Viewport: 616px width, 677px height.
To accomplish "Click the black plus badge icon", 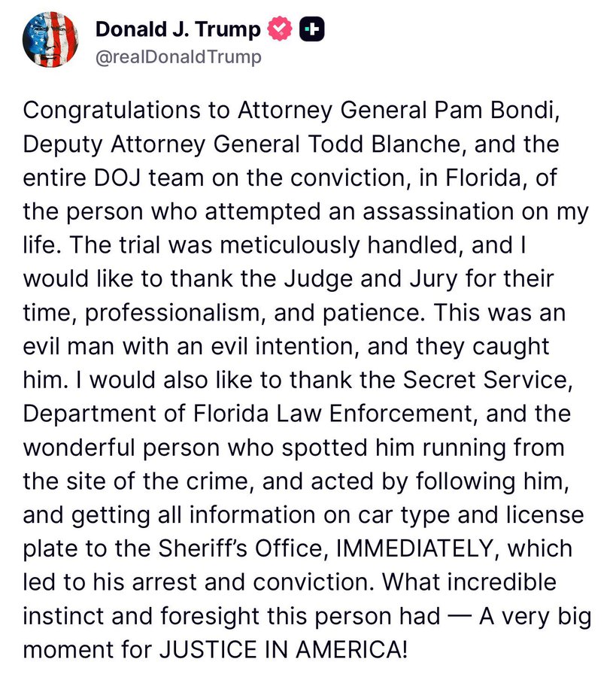I will pyautogui.click(x=311, y=29).
